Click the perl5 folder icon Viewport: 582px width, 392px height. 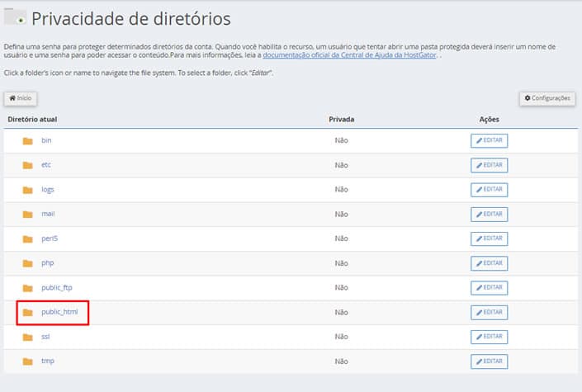pos(27,239)
